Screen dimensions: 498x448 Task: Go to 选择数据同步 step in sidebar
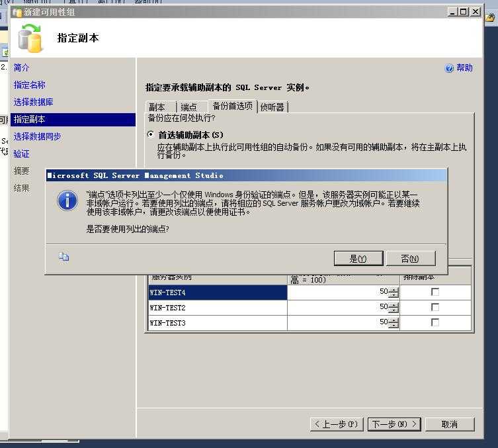(x=37, y=136)
